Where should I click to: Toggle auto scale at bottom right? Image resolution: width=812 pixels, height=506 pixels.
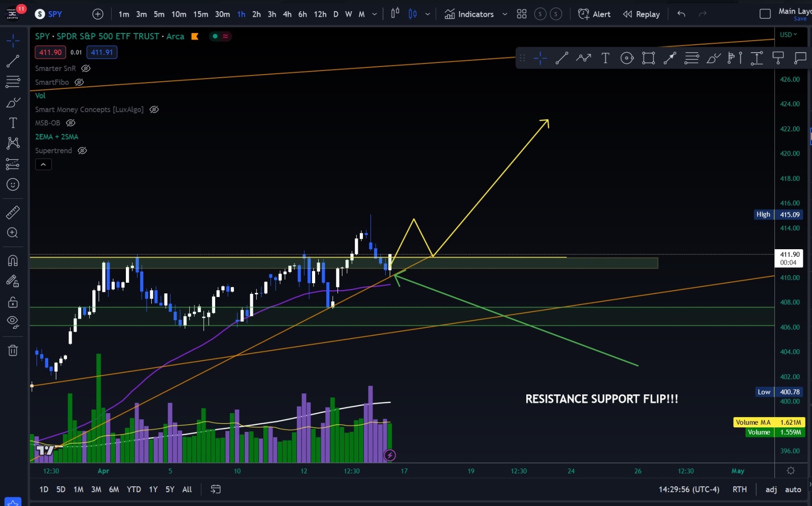click(793, 489)
